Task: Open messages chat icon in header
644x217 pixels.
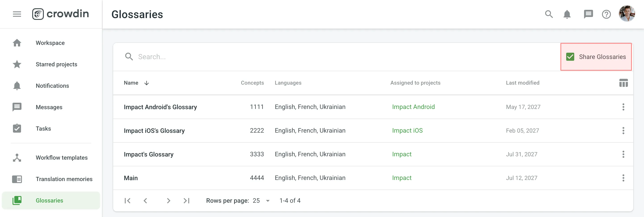Action: pos(588,14)
